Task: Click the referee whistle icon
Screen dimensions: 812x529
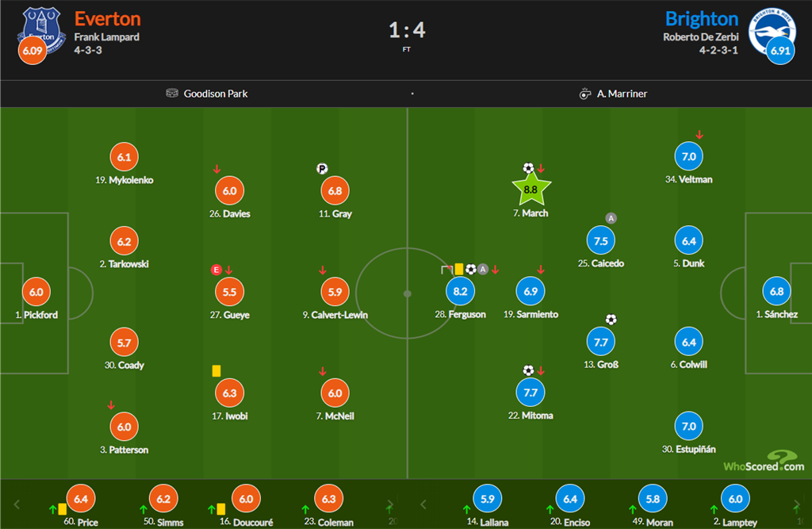Action: (585, 94)
